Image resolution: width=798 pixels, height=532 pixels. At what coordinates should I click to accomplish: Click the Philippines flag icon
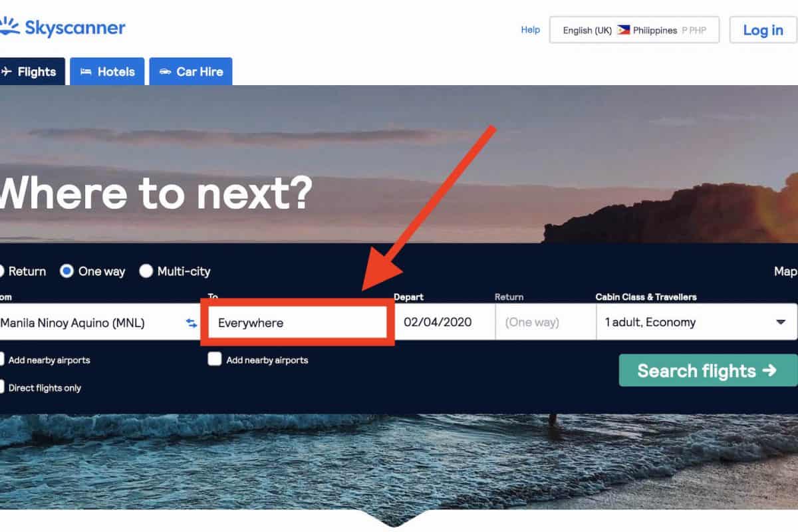point(624,30)
